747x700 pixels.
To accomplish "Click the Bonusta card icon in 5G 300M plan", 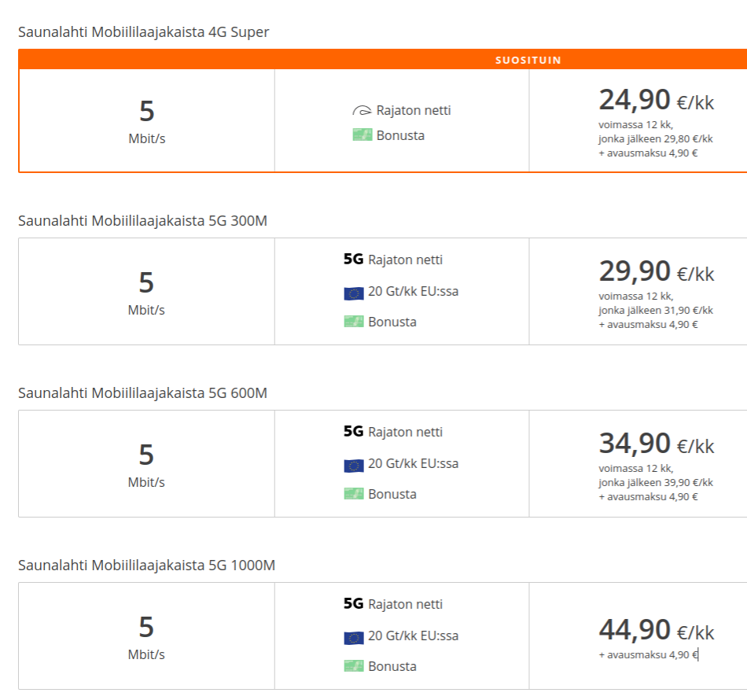I will 354,322.
